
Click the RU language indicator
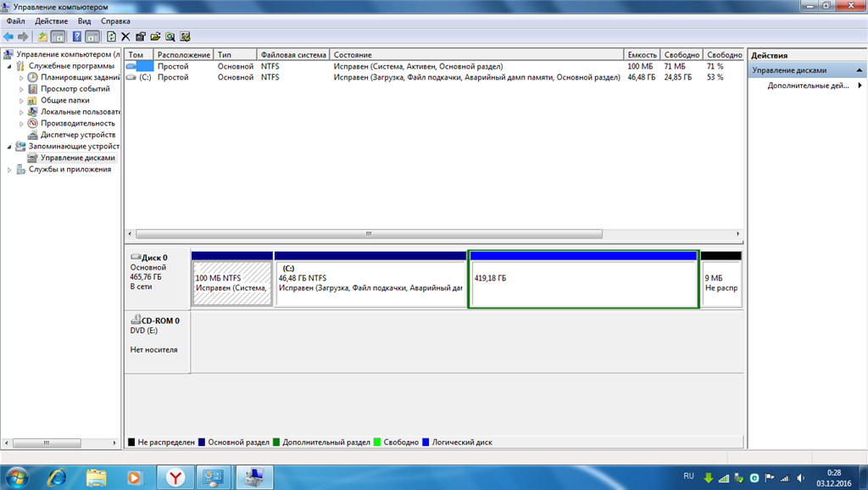[688, 476]
